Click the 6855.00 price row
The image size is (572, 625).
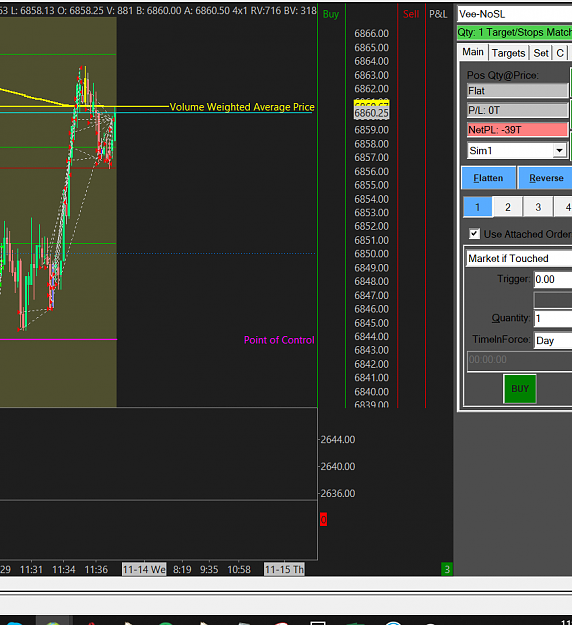(x=372, y=185)
